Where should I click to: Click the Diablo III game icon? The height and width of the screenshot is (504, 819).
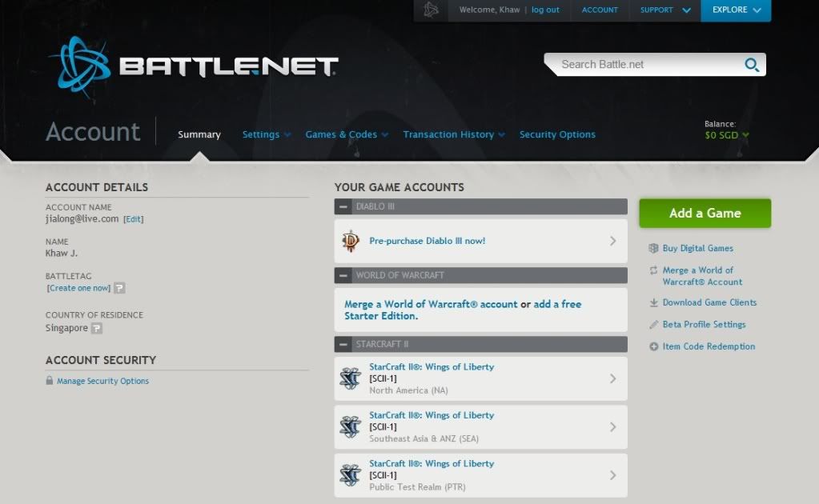(351, 241)
